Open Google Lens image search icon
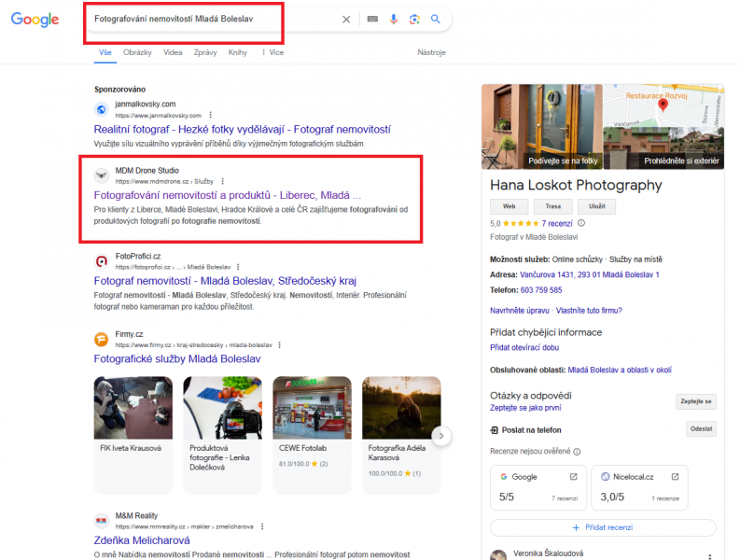 [414, 19]
